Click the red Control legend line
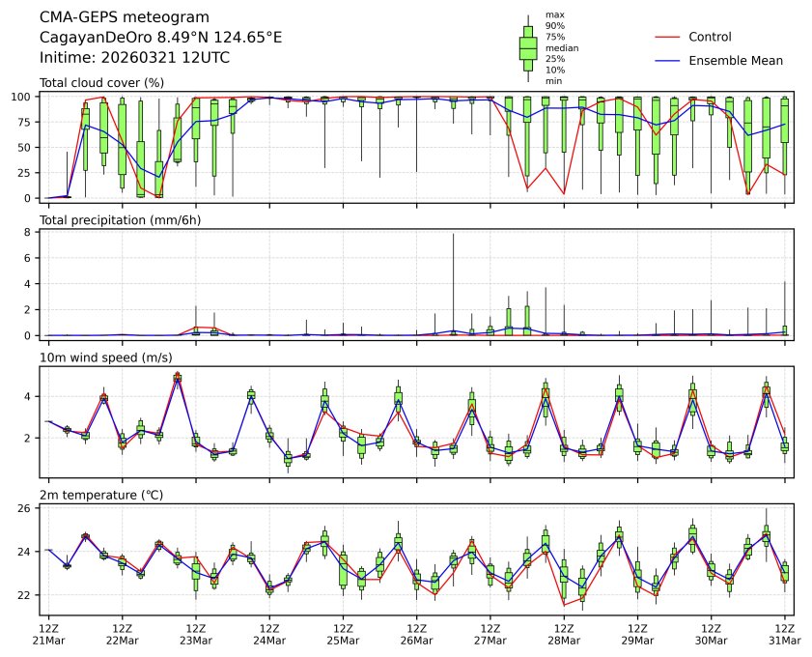The image size is (812, 657). point(668,38)
